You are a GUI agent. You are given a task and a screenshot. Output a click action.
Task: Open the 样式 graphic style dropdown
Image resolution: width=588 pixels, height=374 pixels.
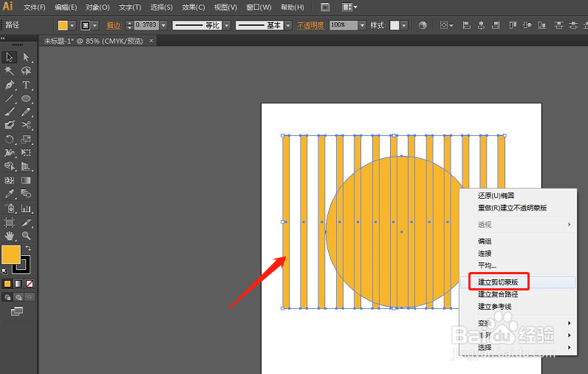(x=404, y=26)
